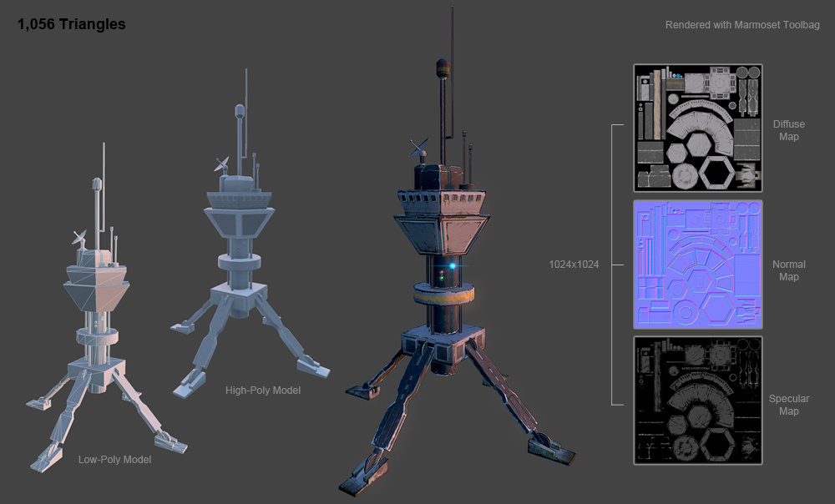This screenshot has width=835, height=504.
Task: Click the "Specular Map" text label
Action: pyautogui.click(x=788, y=405)
